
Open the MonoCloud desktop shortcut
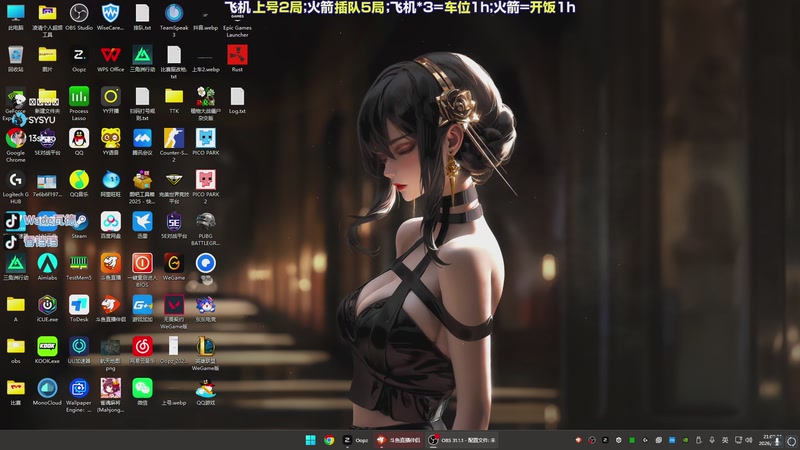click(47, 391)
